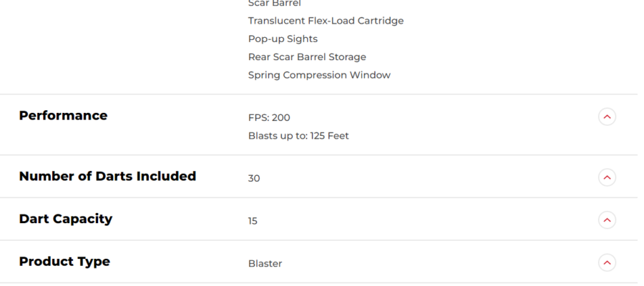Click the Spring Compression Window text
Screen dimensions: 644x286
(x=319, y=75)
